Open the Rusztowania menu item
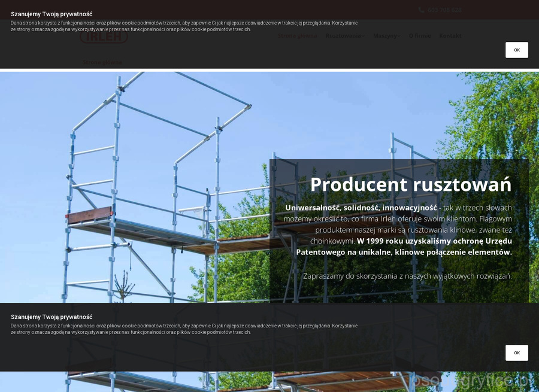539x392 pixels. (343, 36)
